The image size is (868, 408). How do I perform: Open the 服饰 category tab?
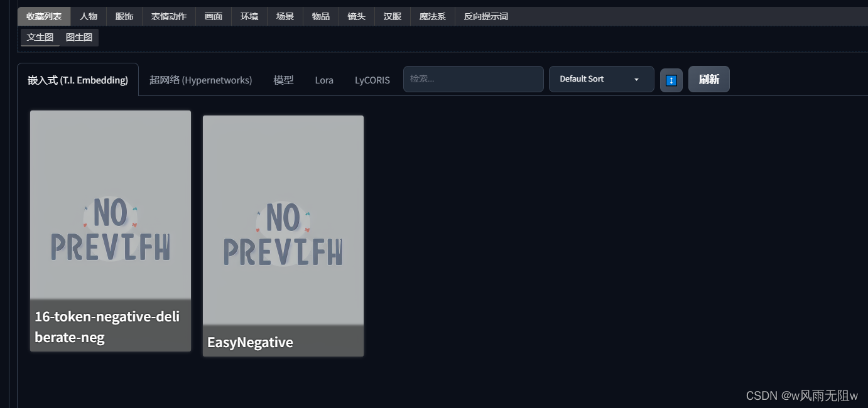[124, 16]
